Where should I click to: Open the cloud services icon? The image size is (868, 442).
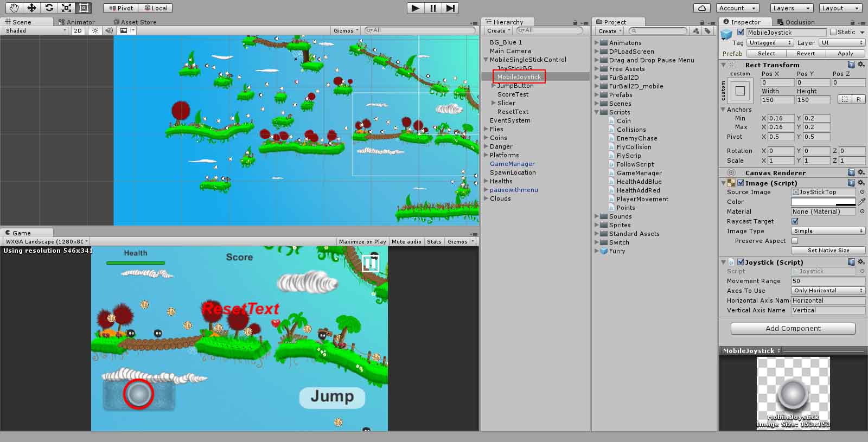point(702,8)
